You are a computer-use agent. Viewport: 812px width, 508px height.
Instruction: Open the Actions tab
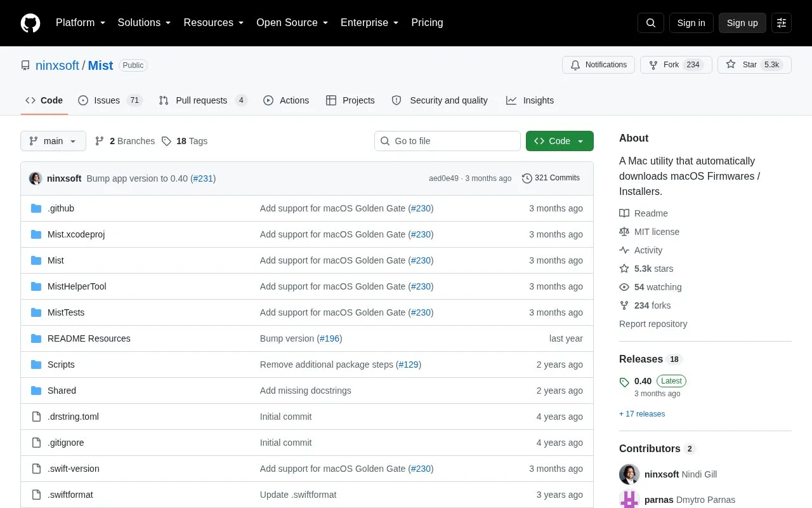[x=286, y=100]
